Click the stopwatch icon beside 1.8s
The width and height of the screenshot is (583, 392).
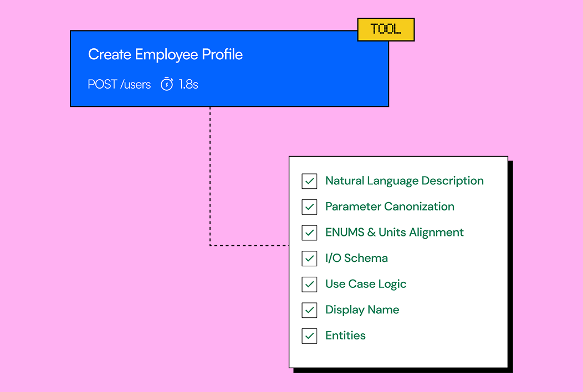pyautogui.click(x=167, y=84)
